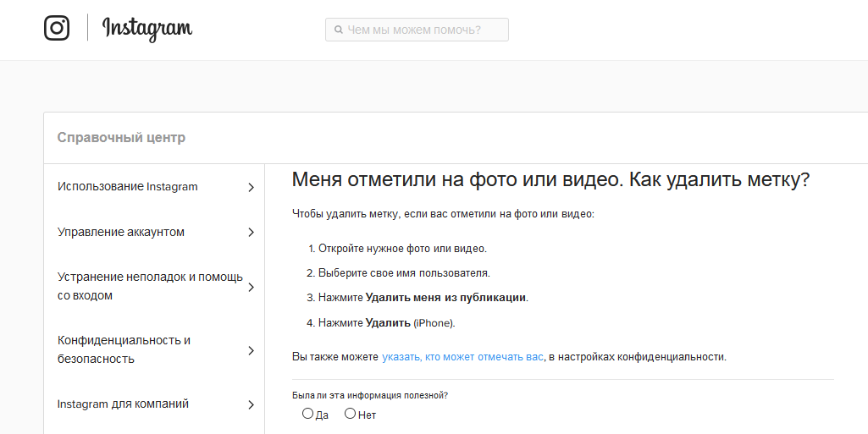This screenshot has width=868, height=434.
Task: Choose the 'Нет' radio button
Action: (x=350, y=414)
